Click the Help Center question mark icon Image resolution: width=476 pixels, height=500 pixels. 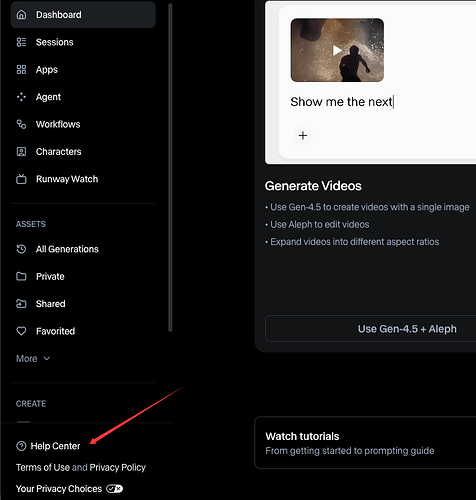coord(21,446)
